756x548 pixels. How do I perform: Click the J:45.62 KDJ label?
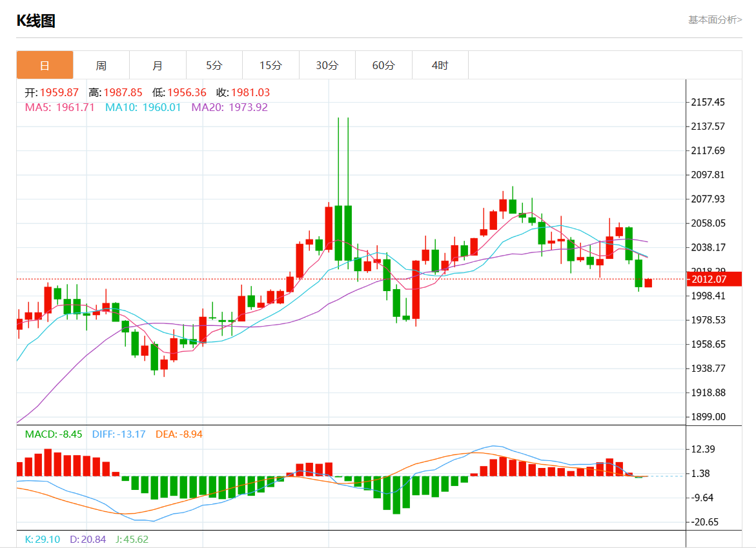[132, 540]
